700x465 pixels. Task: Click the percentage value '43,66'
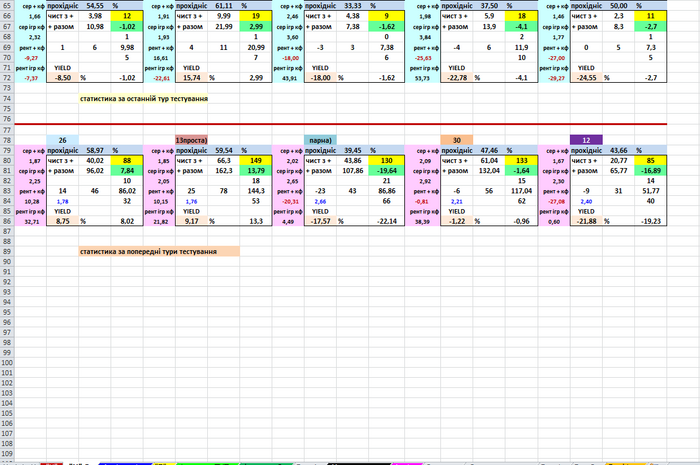[618, 150]
